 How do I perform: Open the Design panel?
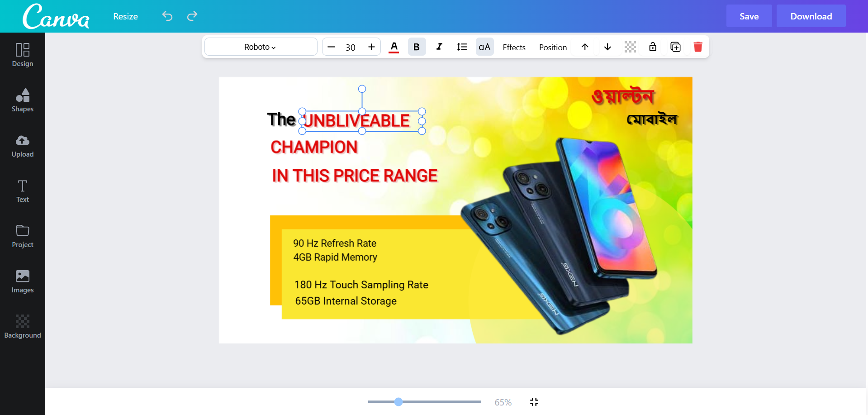pyautogui.click(x=23, y=55)
